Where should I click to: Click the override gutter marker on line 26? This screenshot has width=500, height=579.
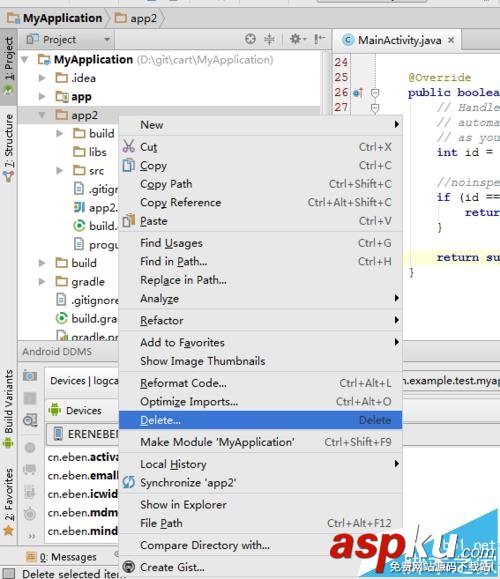pos(358,92)
